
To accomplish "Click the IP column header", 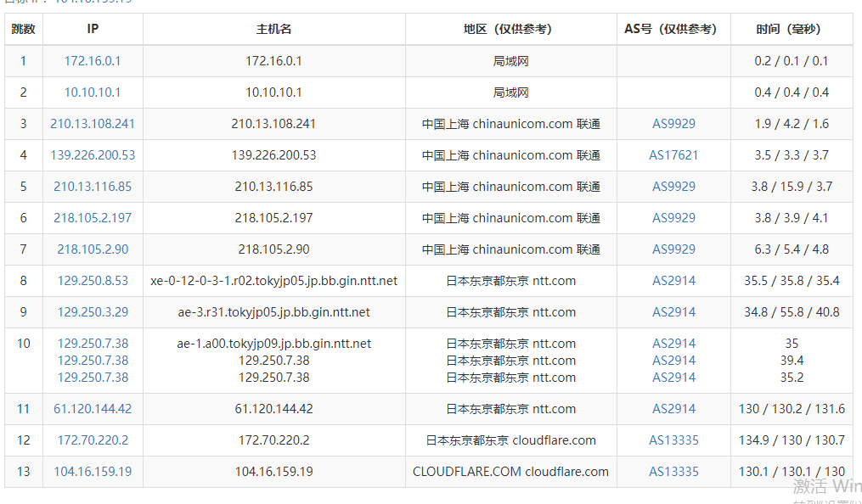I will [93, 29].
